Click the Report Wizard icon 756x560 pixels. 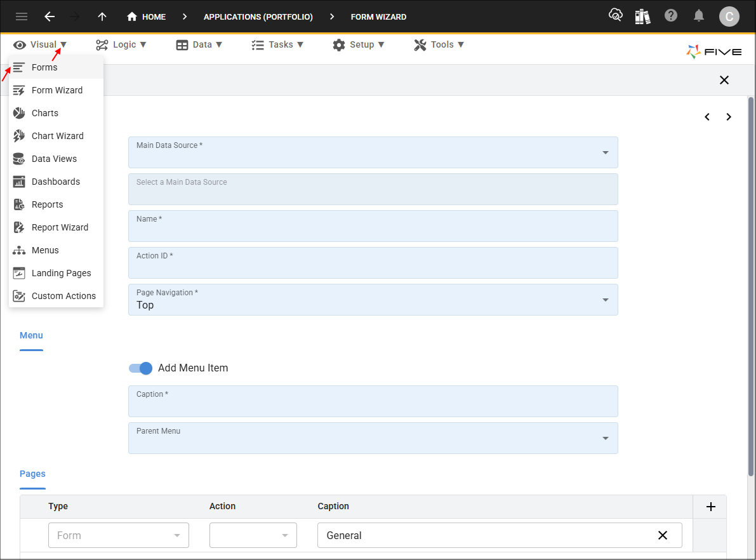click(x=19, y=227)
